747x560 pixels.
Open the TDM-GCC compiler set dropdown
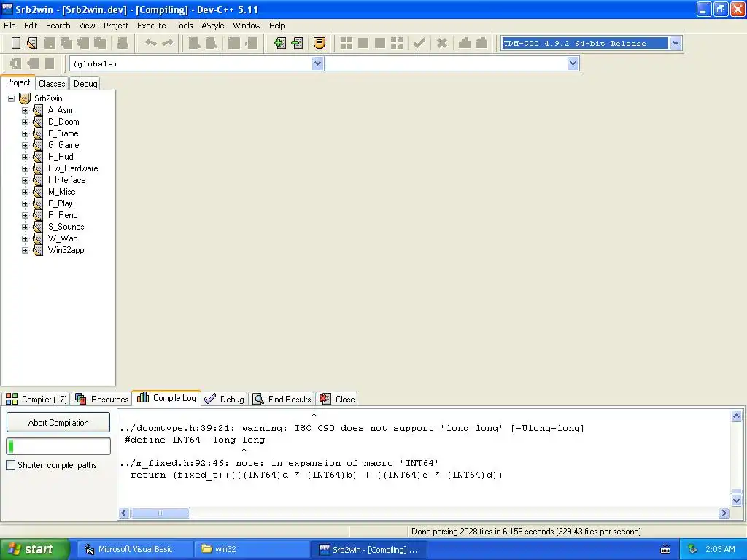tap(676, 43)
